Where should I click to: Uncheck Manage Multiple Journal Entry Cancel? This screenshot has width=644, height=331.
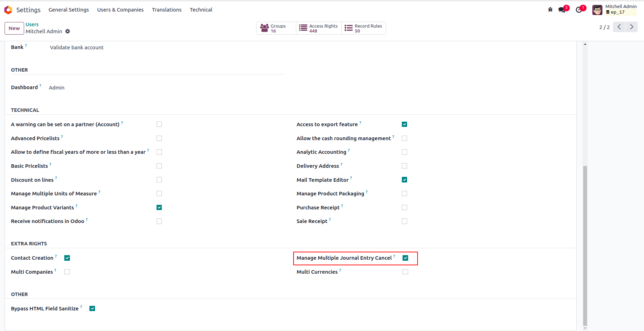tap(405, 258)
